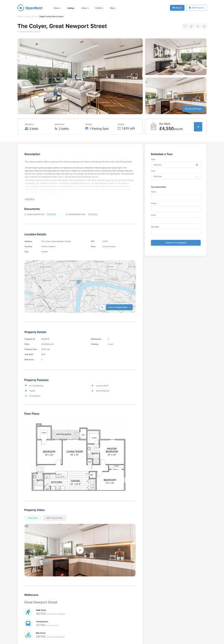224x644 pixels.
Task: Click the location pin before Covent Garden
Action: click(18, 31)
